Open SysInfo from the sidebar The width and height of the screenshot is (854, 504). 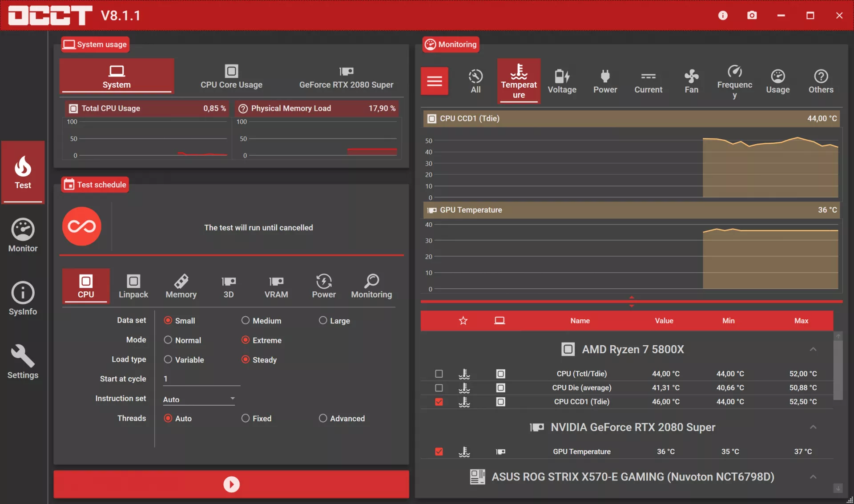point(23,298)
